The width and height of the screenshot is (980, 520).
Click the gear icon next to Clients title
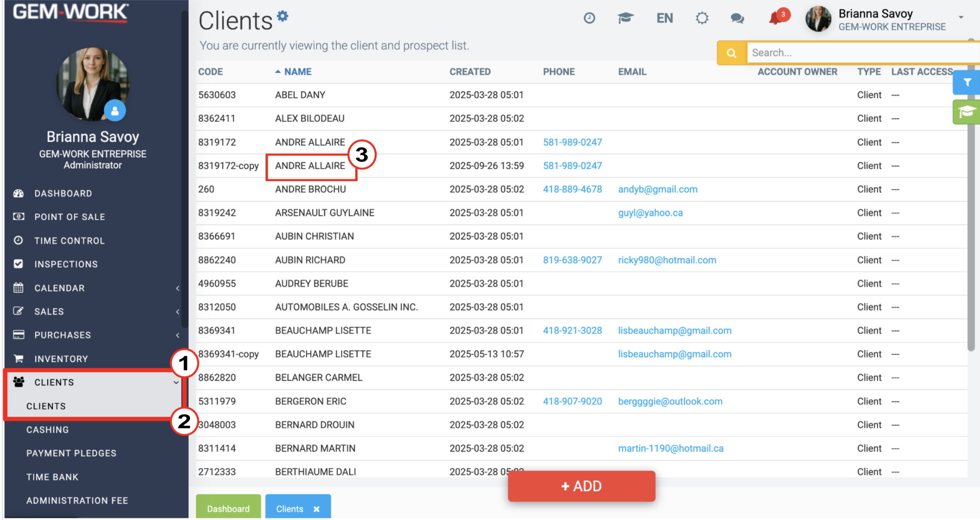coord(282,16)
